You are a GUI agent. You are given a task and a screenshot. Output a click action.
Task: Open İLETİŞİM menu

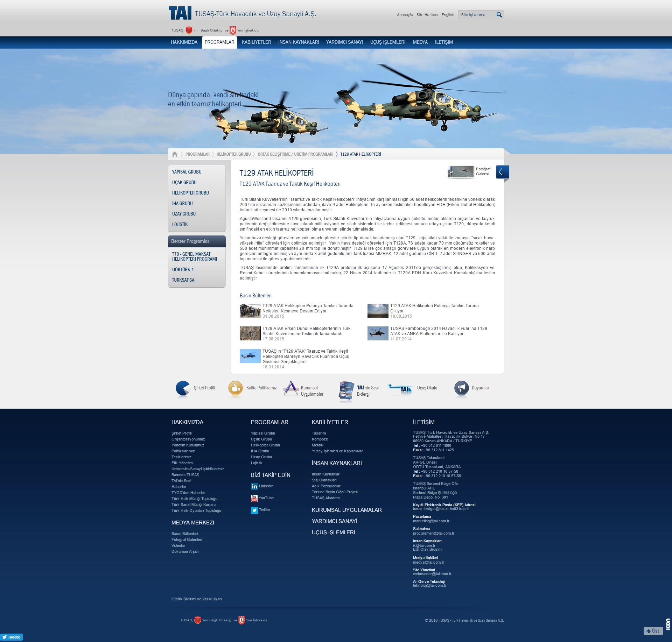pyautogui.click(x=444, y=42)
